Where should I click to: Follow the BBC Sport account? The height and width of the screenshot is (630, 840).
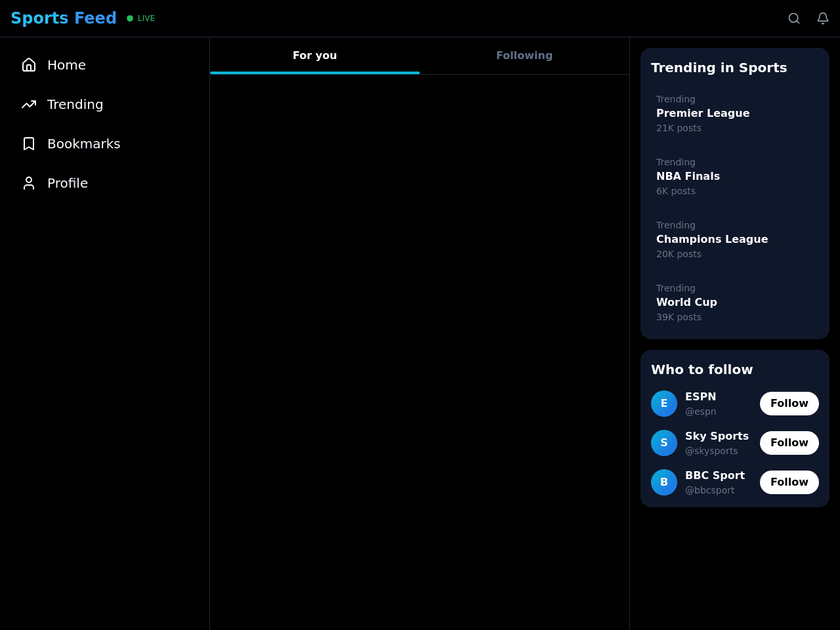click(789, 482)
